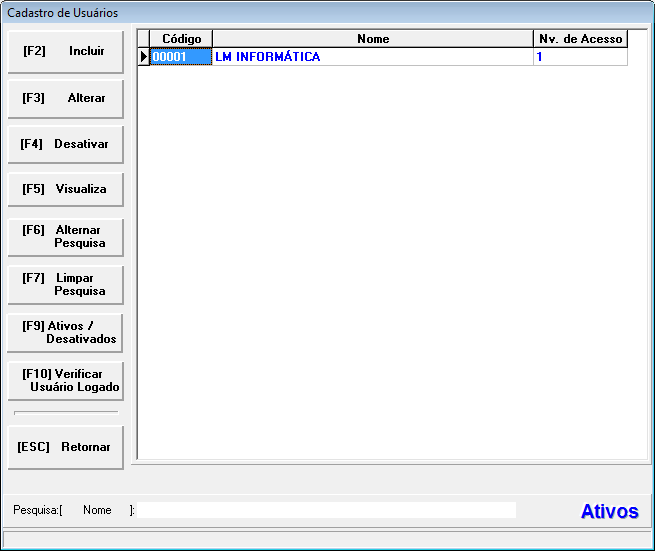
Task: Toggle [F9] Ativos / Desativados list
Action: pos(65,333)
